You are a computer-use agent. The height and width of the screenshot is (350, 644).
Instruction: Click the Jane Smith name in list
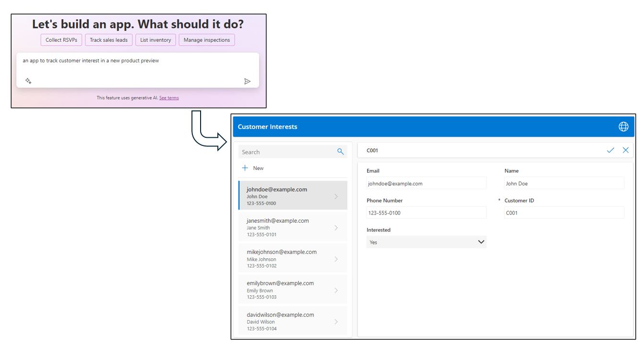point(258,228)
